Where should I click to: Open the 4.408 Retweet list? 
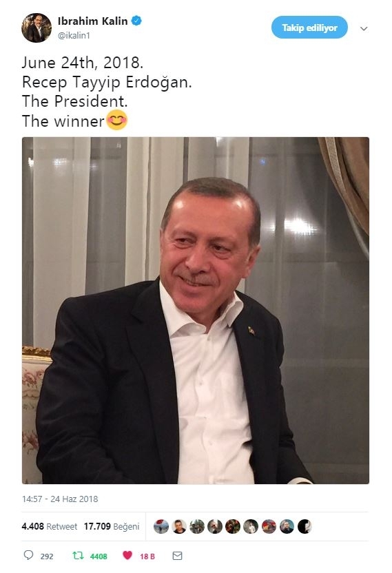50,526
